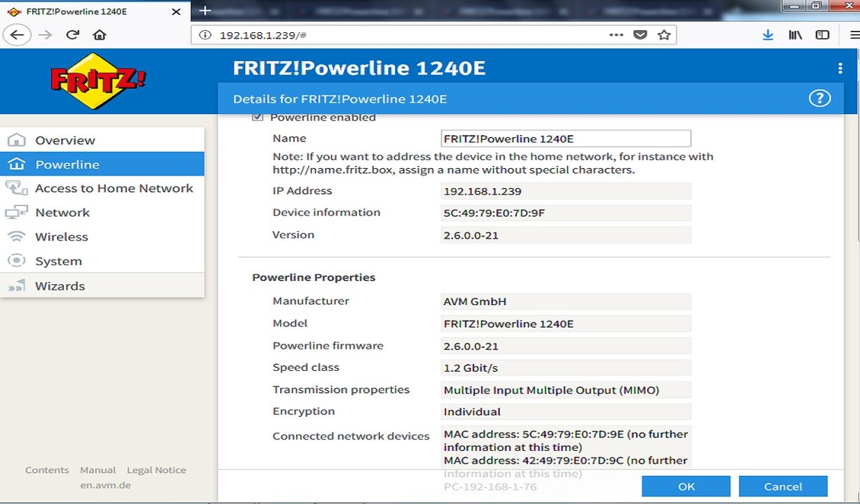This screenshot has width=860, height=504.
Task: Select Powerline in the sidebar menu
Action: click(x=102, y=164)
